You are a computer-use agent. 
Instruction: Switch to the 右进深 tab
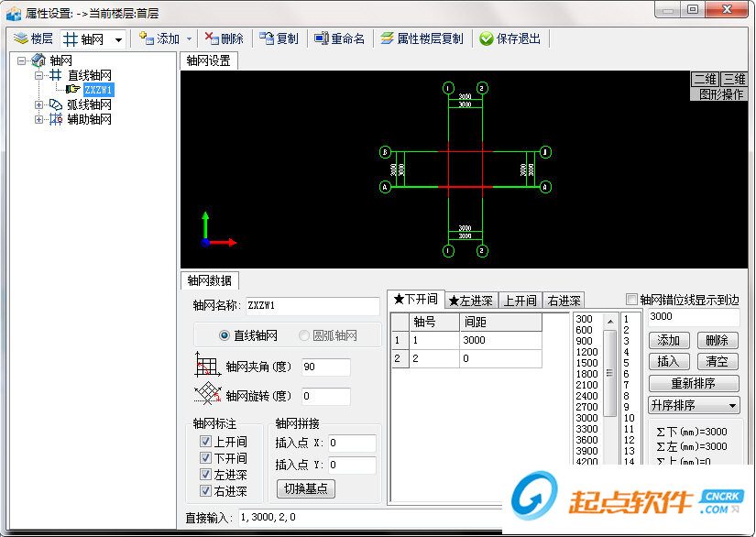click(x=564, y=301)
